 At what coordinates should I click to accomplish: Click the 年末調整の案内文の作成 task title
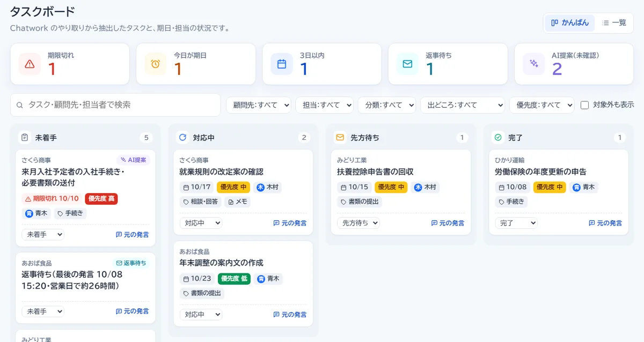[221, 263]
